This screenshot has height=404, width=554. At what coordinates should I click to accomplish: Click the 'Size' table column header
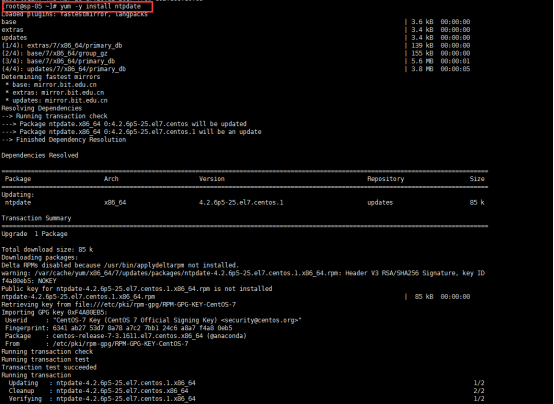(x=477, y=179)
